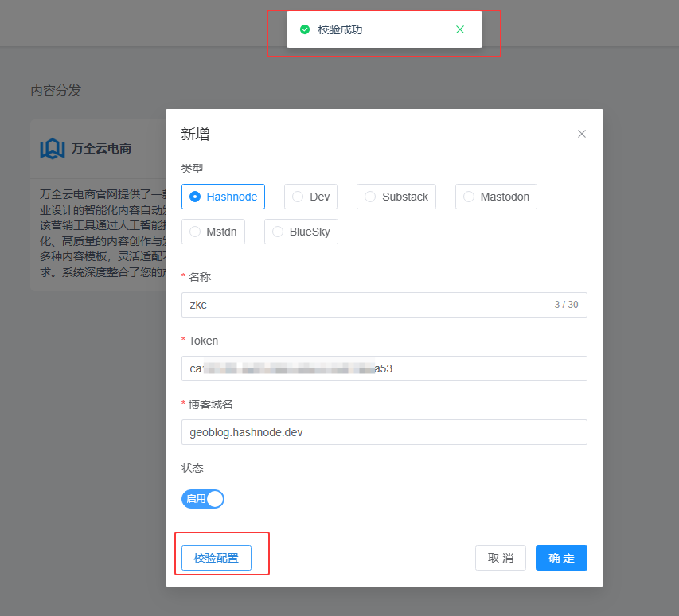Focus the 博客域名 input field
Image resolution: width=679 pixels, height=616 pixels.
pyautogui.click(x=384, y=432)
